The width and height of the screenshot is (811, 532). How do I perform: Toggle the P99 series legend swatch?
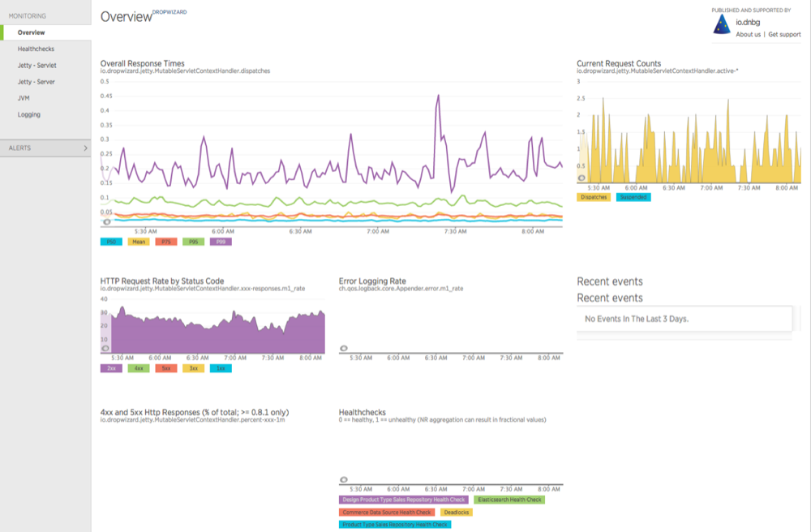(x=221, y=242)
